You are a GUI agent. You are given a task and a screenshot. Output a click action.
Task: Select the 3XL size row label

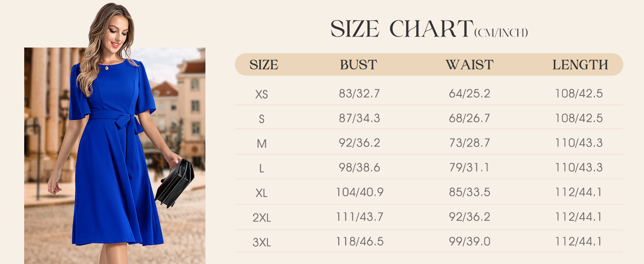pos(262,242)
